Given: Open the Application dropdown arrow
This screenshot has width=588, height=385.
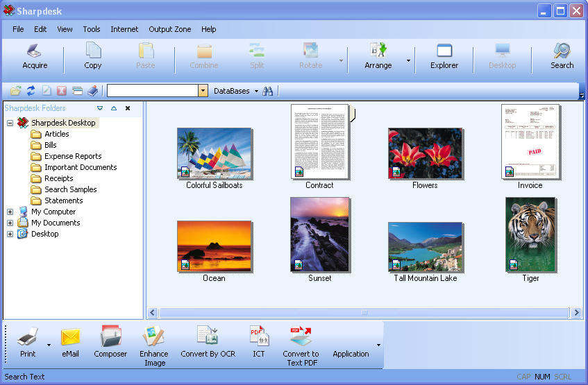Looking at the screenshot, I should (378, 345).
